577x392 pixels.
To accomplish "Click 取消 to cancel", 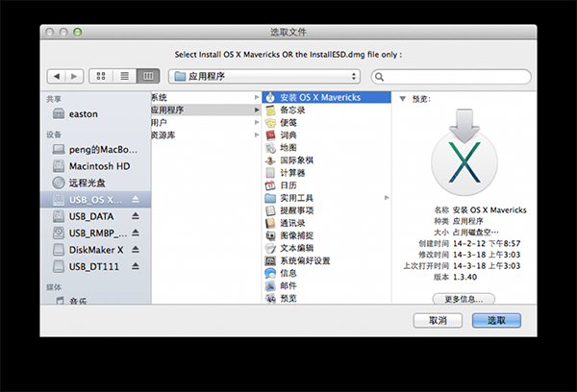I will 438,320.
